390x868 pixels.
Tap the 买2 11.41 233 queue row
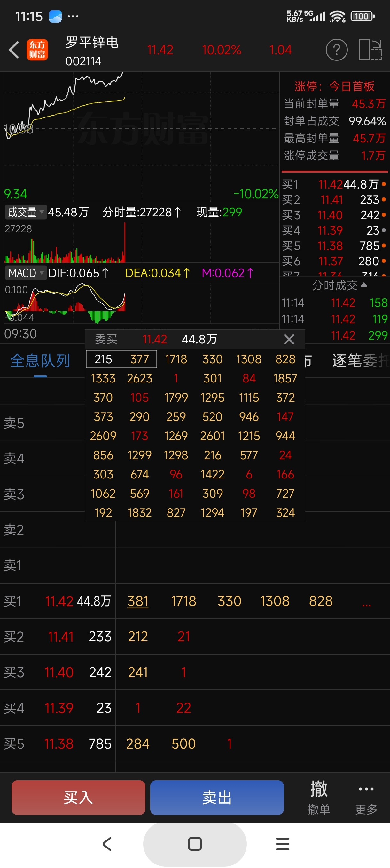(195, 637)
